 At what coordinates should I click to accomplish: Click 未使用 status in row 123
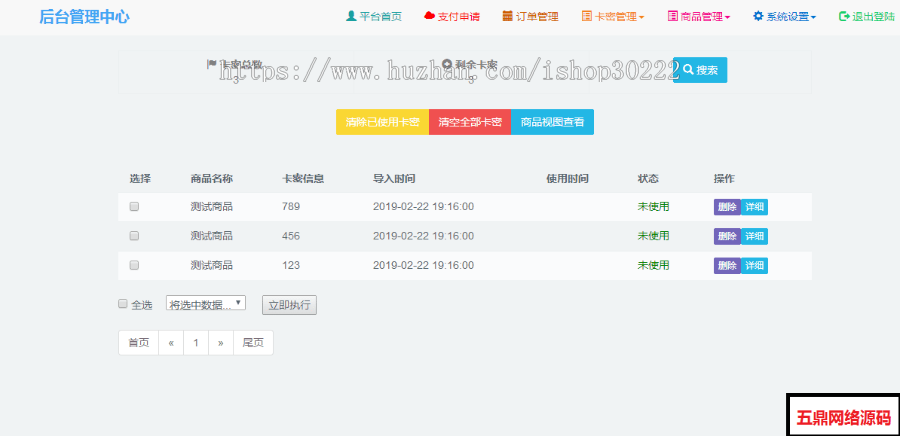point(653,265)
